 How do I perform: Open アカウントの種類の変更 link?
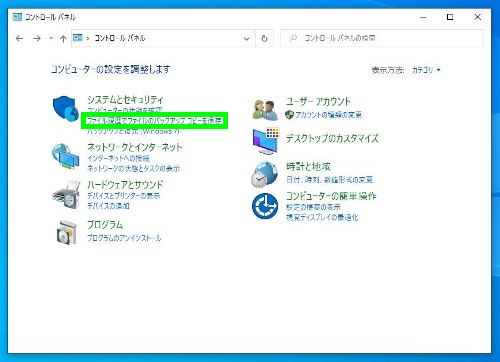point(328,115)
